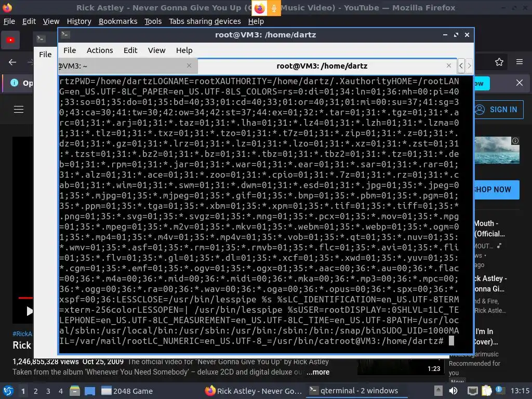Switch to the Rick Astley Firefox taskbar entry
The image size is (532, 399).
tap(254, 391)
